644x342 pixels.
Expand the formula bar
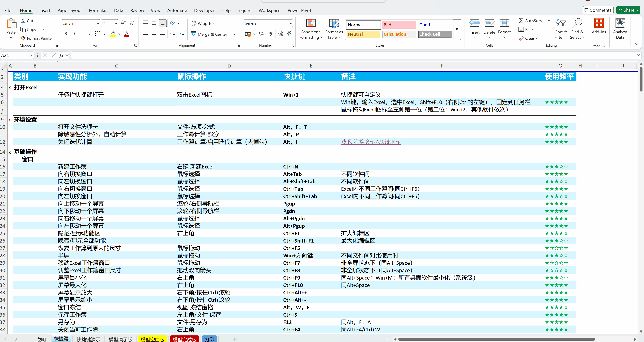[x=638, y=55]
